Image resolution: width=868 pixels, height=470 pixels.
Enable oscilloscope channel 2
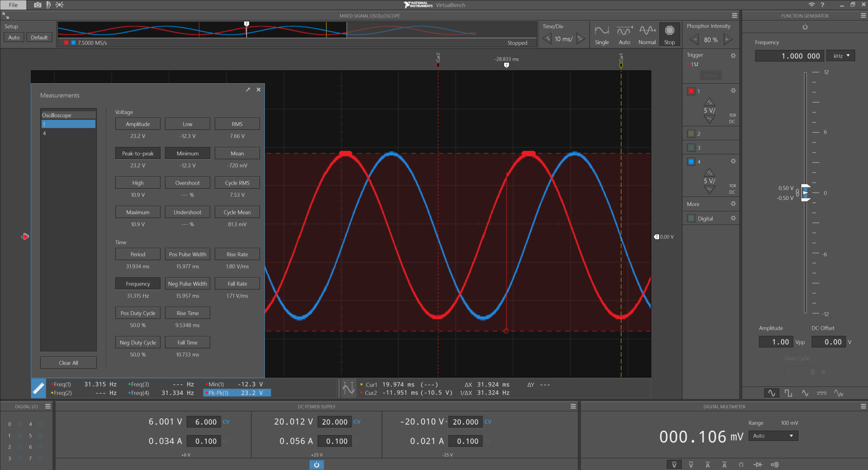[x=691, y=133]
